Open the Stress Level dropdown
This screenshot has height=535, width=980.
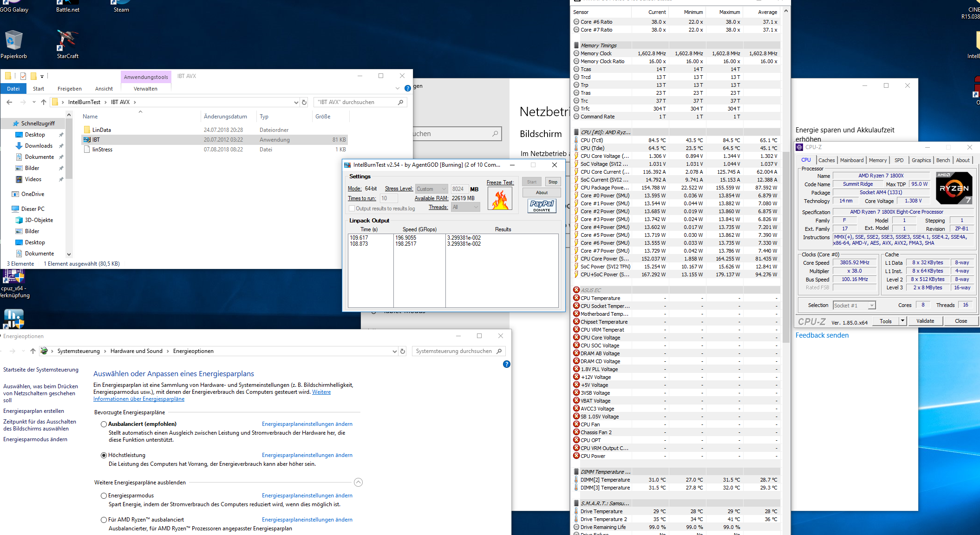pos(431,189)
